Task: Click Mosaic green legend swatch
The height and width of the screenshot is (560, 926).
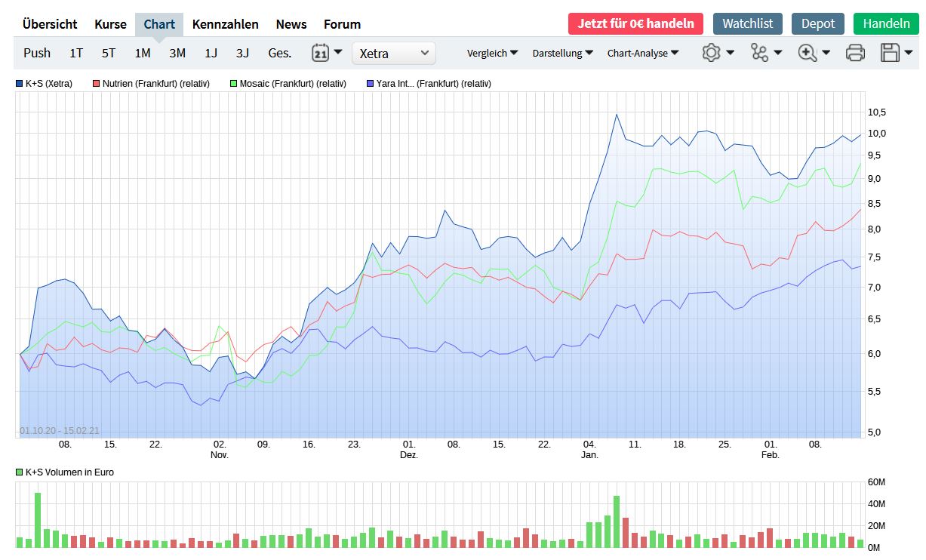Action: pos(234,84)
